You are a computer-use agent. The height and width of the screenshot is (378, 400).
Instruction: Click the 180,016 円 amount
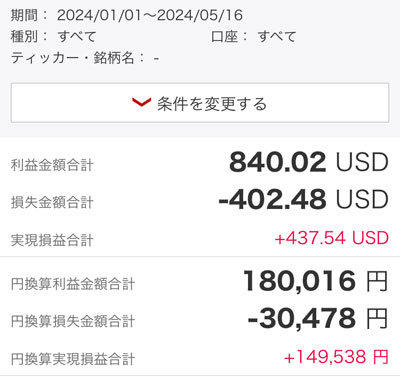click(x=315, y=281)
